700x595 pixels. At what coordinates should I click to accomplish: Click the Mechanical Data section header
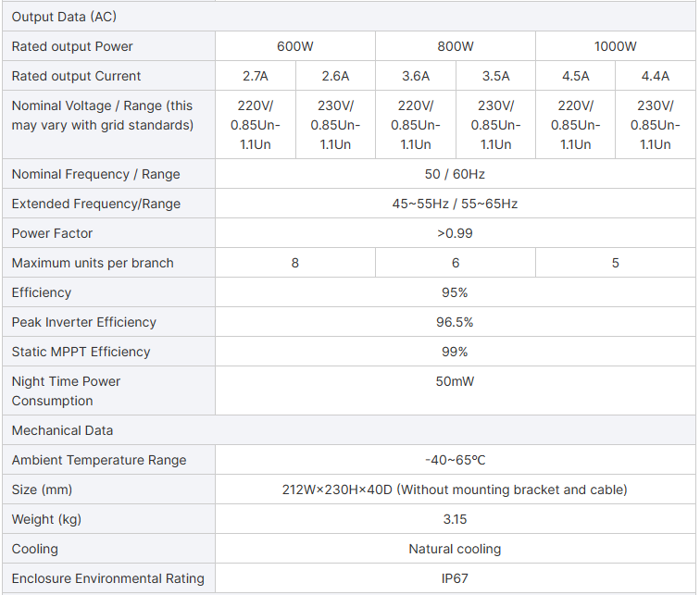[62, 430]
